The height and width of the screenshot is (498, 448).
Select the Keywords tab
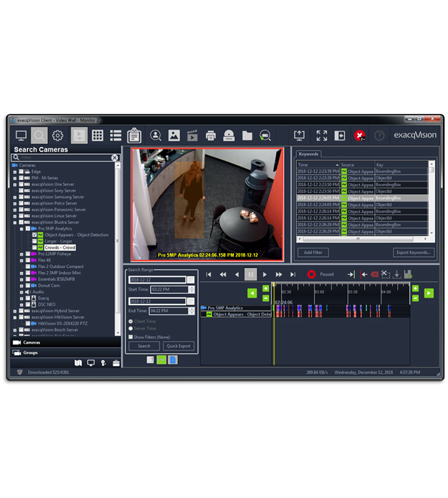click(309, 154)
